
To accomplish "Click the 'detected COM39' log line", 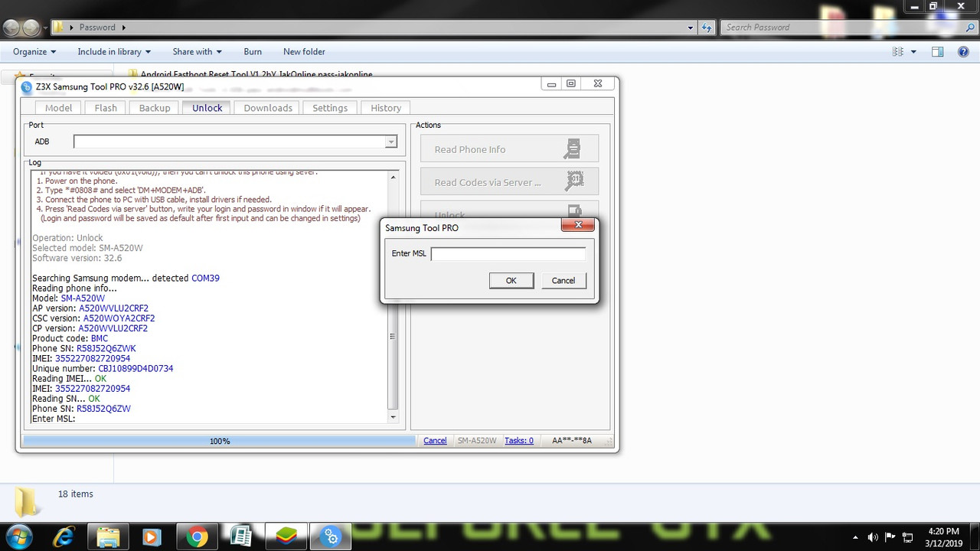I will pyautogui.click(x=126, y=278).
